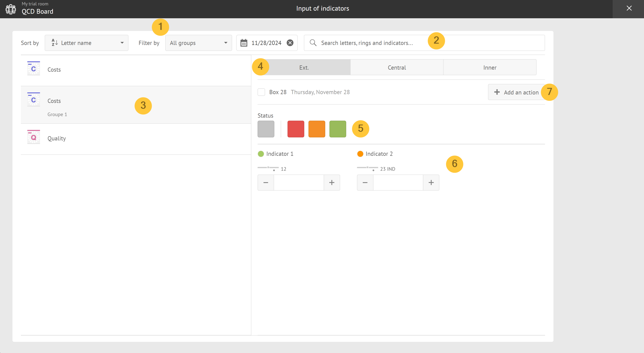Open the All groups filter dropdown
644x353 pixels.
click(x=198, y=43)
